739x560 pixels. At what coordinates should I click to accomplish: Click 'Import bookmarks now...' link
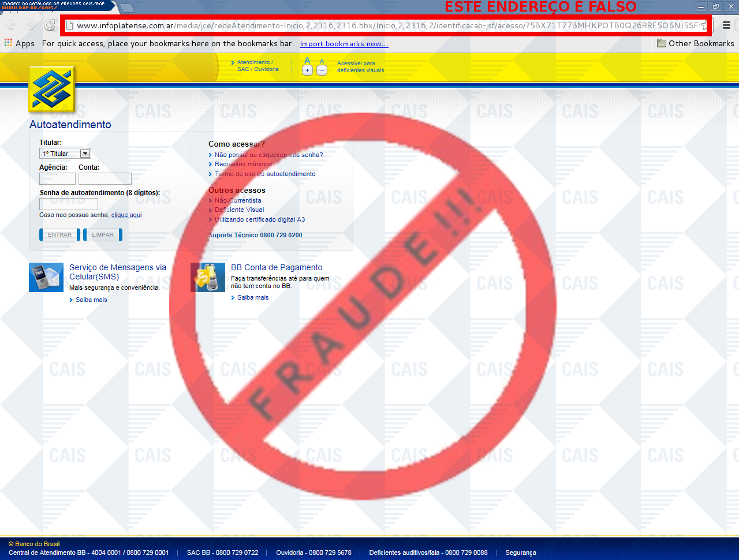(x=344, y=44)
